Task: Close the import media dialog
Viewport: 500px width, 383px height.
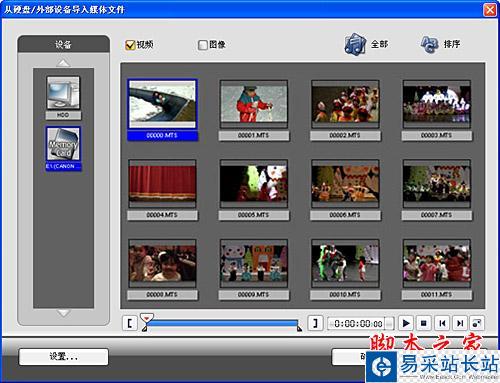Action: 490,9
